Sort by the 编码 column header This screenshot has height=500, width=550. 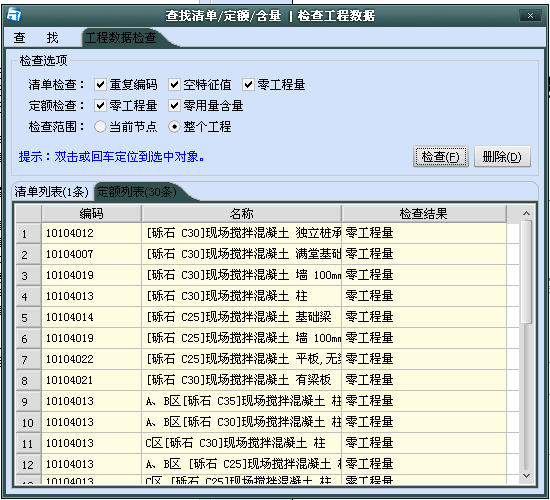91,213
